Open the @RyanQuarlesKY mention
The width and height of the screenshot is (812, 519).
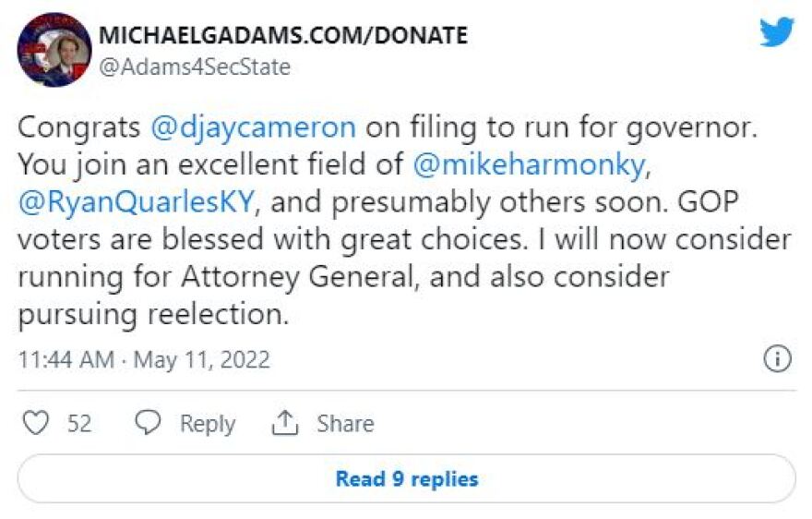pos(135,202)
